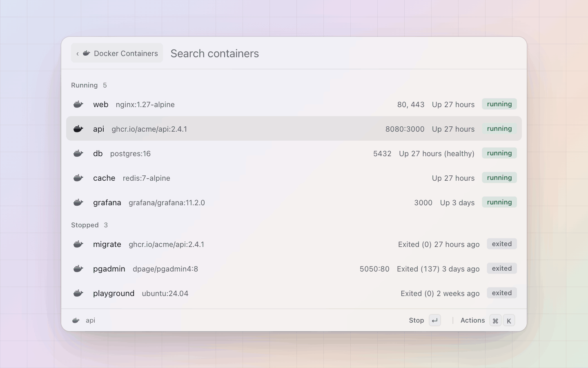Image resolution: width=588 pixels, height=368 pixels.
Task: Click port mapping 8080:3000
Action: pos(405,129)
